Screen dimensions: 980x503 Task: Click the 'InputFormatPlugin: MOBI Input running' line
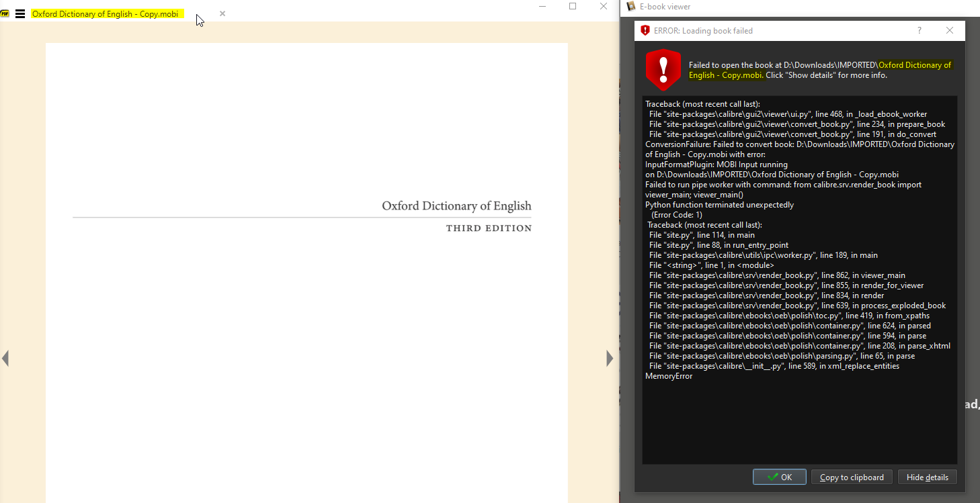(x=717, y=165)
